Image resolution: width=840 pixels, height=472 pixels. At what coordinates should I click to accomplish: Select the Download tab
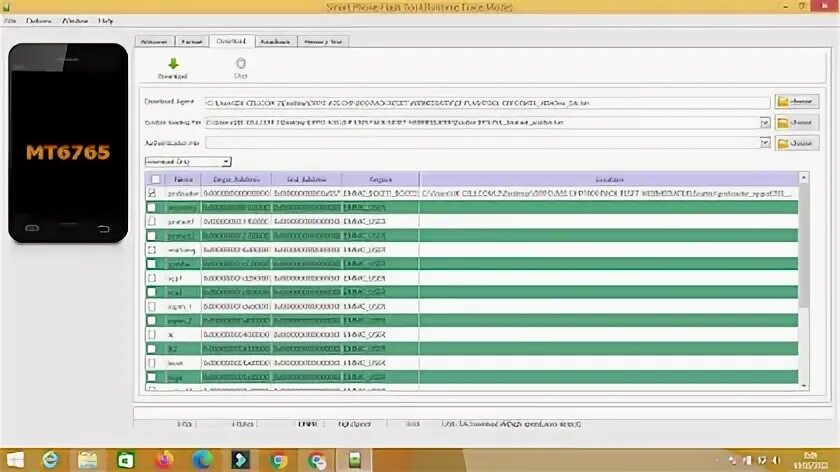click(x=231, y=41)
